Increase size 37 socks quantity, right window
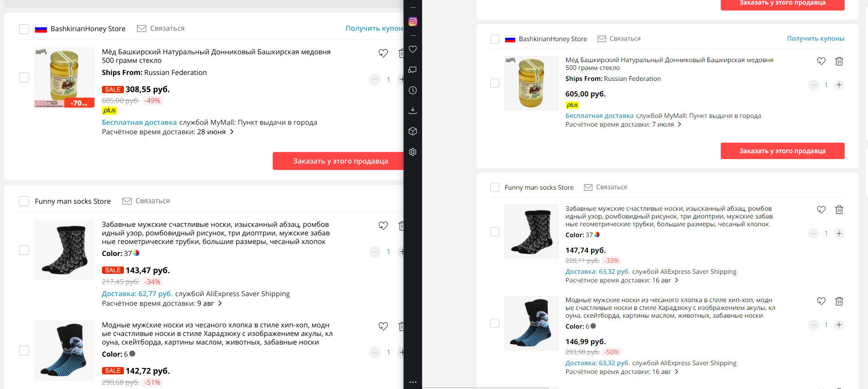Viewport: 868px width, 389px height. [839, 234]
